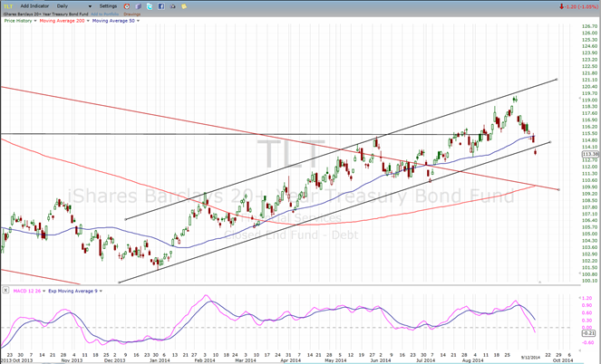Select the red descending trendline right endpoint
Viewport: 601px width, 364px height.
(x=558, y=189)
